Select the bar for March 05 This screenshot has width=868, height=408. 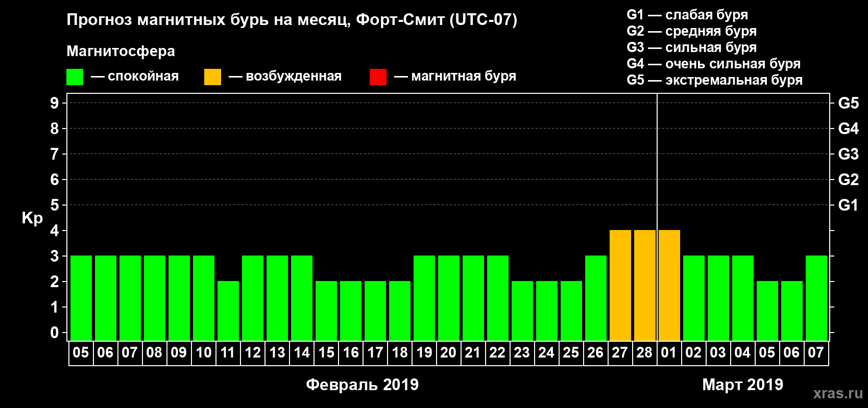click(767, 311)
